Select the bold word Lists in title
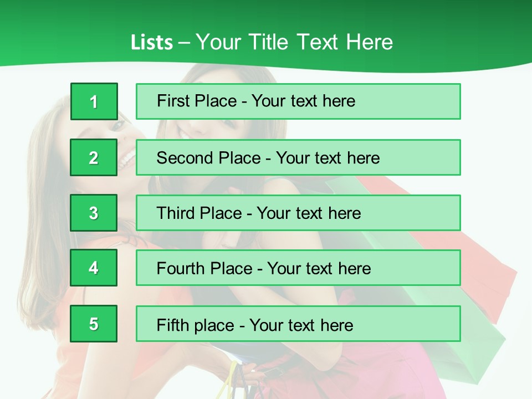The height and width of the screenshot is (399, 532). tap(152, 43)
